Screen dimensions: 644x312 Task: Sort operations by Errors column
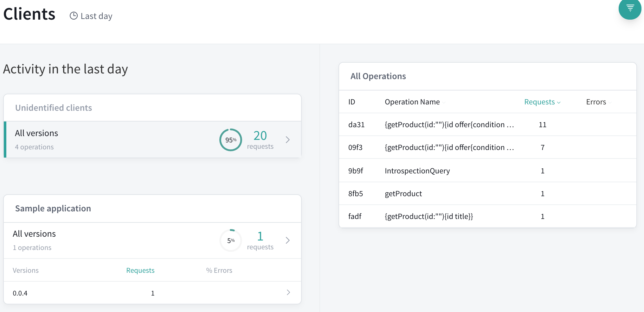[599, 102]
